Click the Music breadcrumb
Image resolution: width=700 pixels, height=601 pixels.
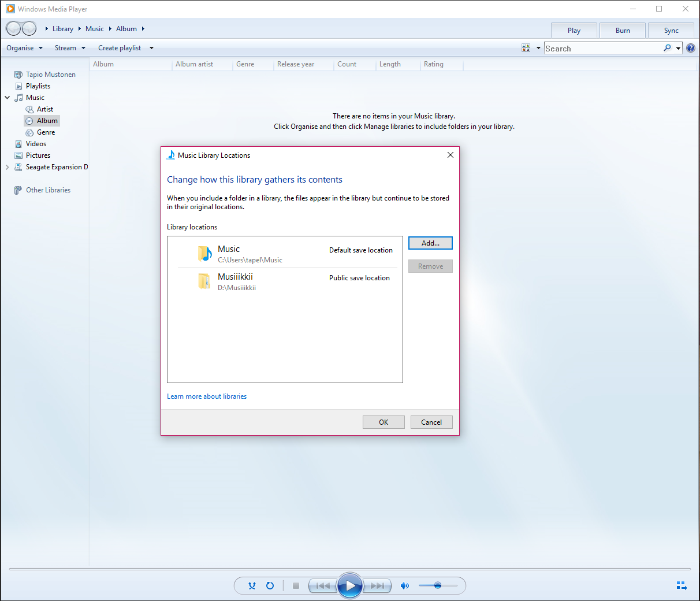pos(95,29)
